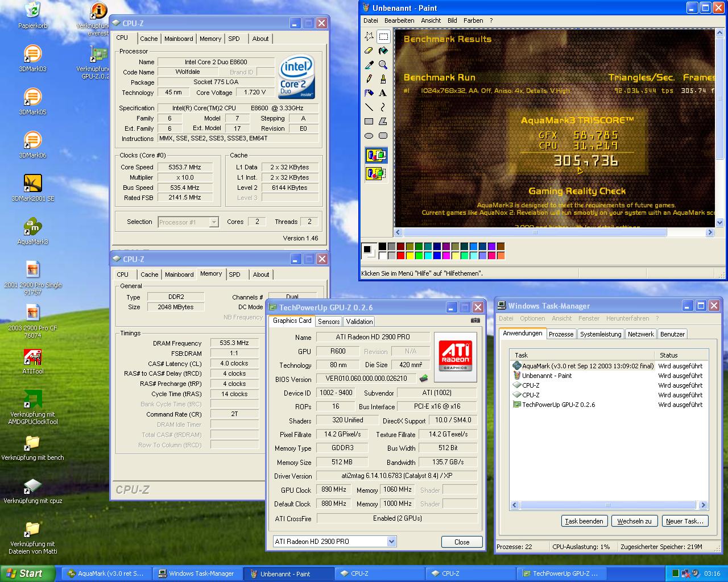Choose the Rounded Rectangle tool
Viewport: 728px width, 582px height.
coord(383,135)
